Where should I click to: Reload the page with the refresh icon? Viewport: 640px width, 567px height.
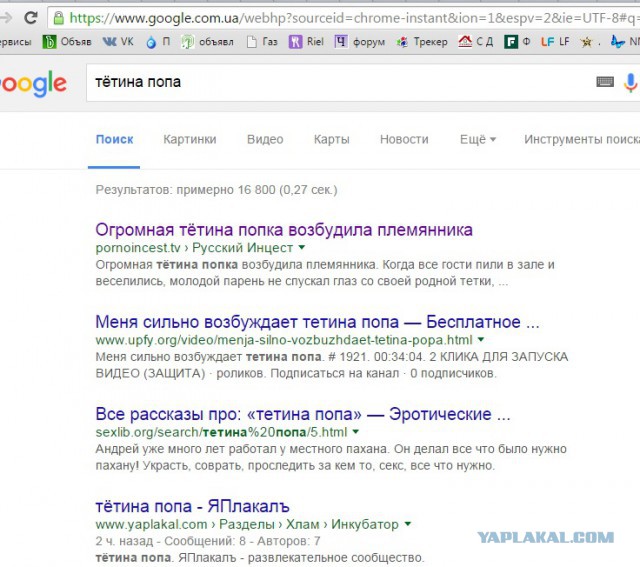[31, 18]
